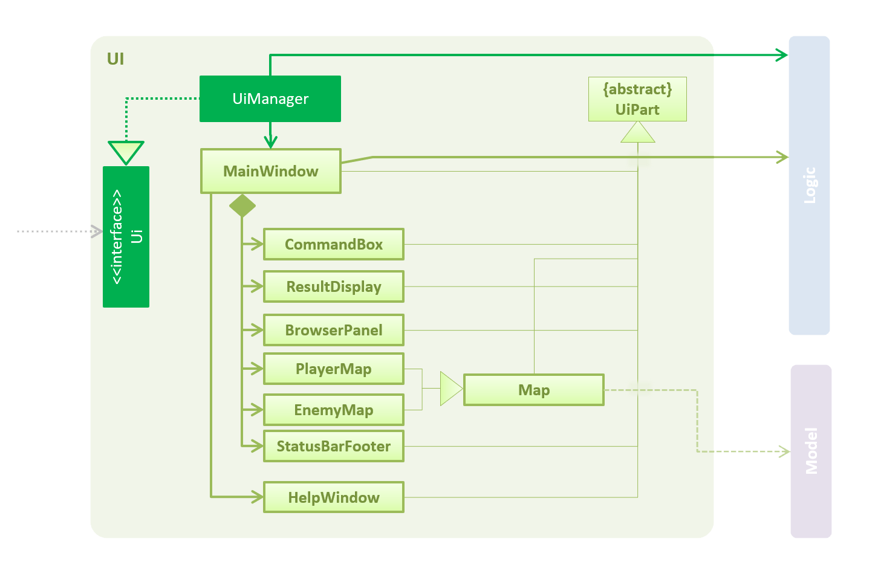878x588 pixels.
Task: Select the Logic component block
Action: pos(809,186)
